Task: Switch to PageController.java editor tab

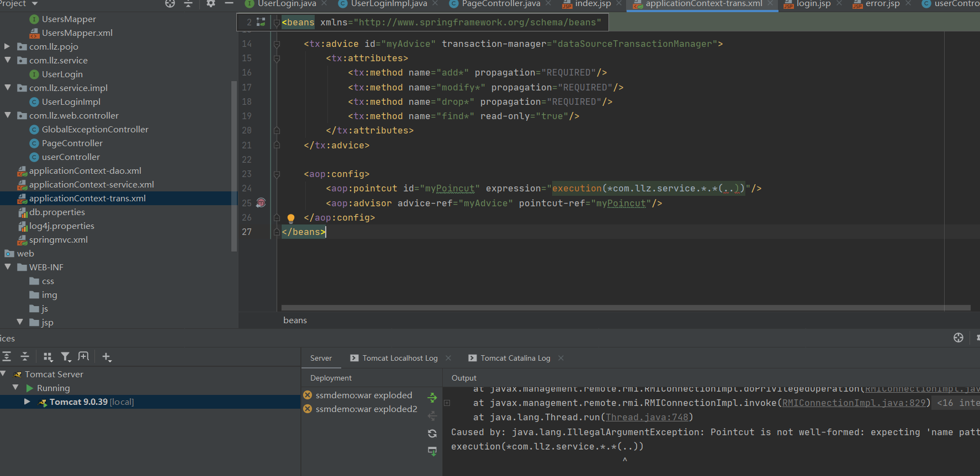Action: (501, 4)
